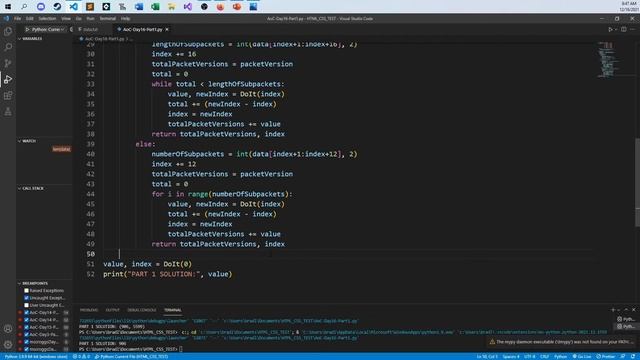
Task: Open the File menu
Action: click(x=18, y=18)
